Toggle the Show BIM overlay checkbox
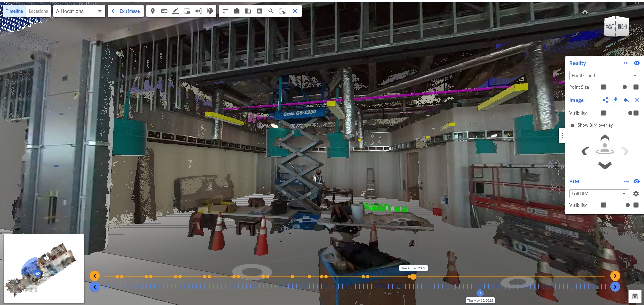This screenshot has height=305, width=644. pos(572,125)
